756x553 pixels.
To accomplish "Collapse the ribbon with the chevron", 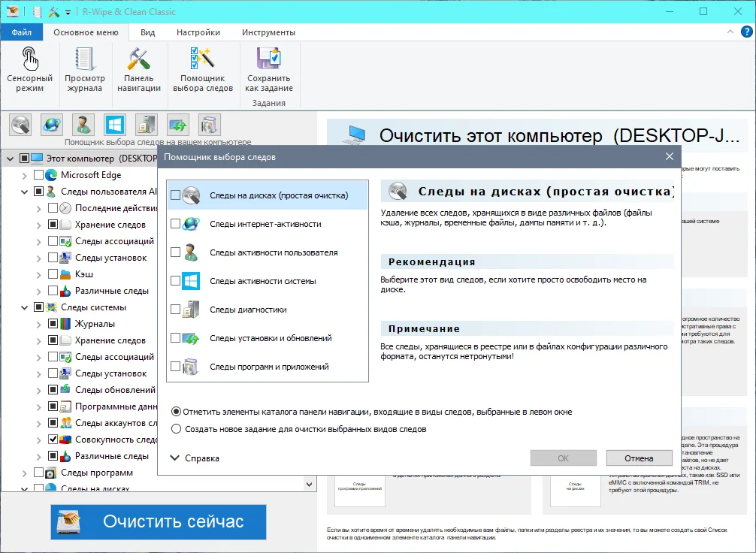I will click(x=730, y=32).
